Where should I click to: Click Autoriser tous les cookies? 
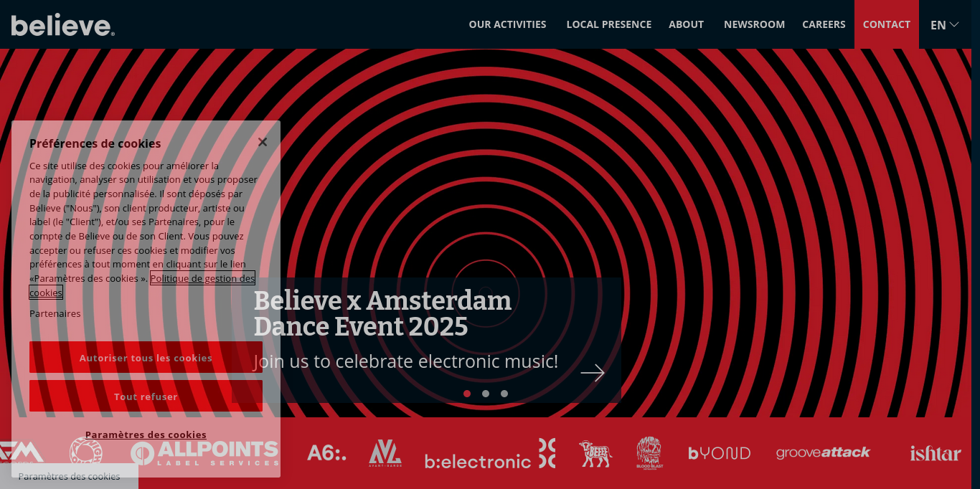(x=145, y=358)
